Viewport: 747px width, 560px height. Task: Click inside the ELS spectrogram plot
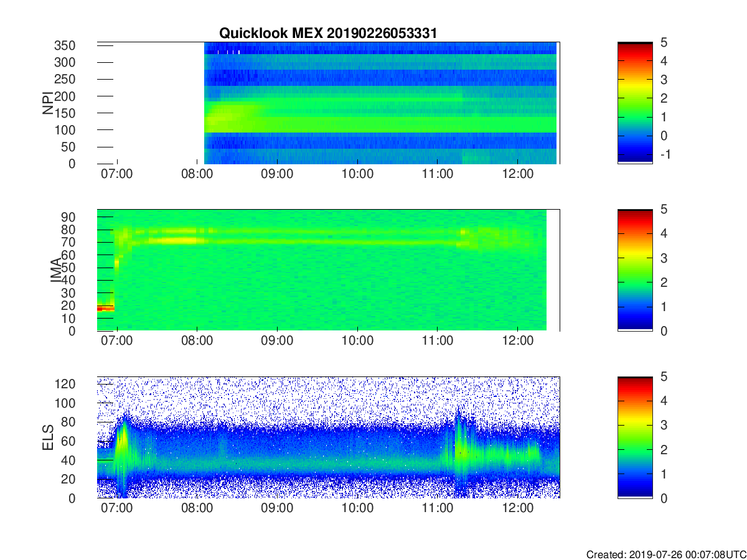328,437
